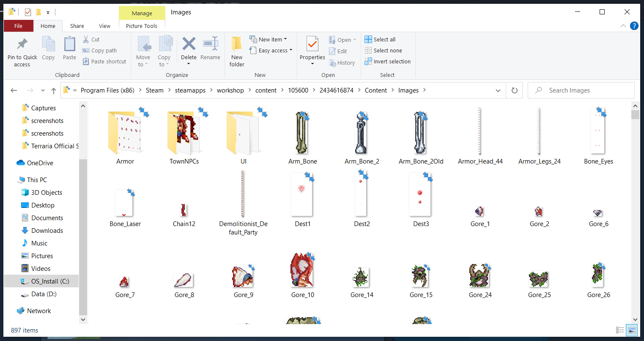
Task: Select OneDrive in navigation pane
Action: coord(40,163)
